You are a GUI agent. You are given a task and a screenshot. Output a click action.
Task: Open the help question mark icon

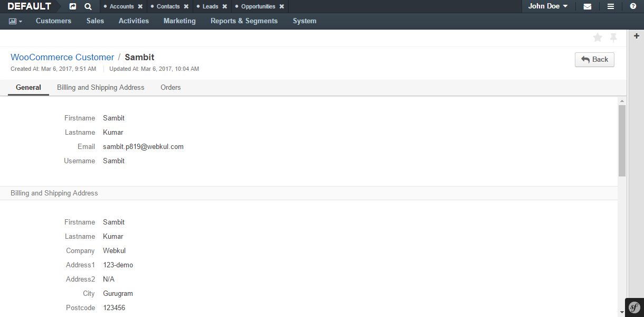(x=633, y=6)
